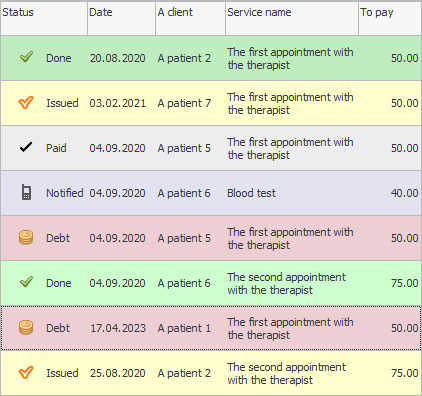Sort by the Status column header

click(44, 18)
